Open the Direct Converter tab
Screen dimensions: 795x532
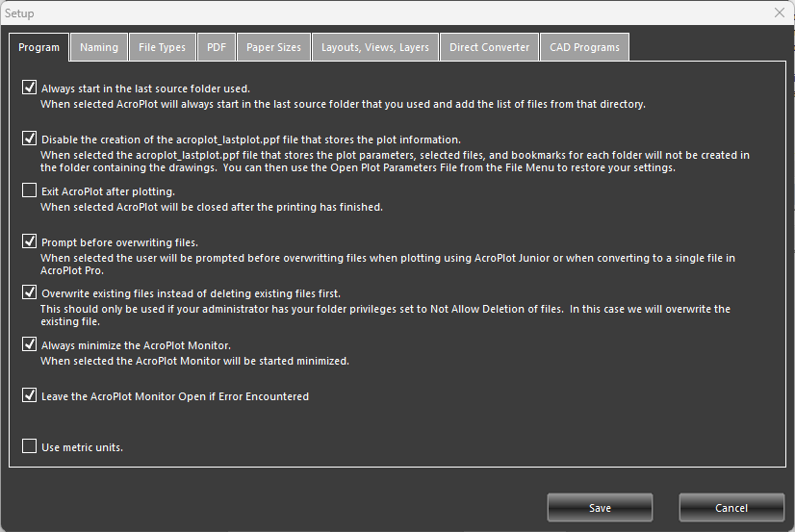489,47
